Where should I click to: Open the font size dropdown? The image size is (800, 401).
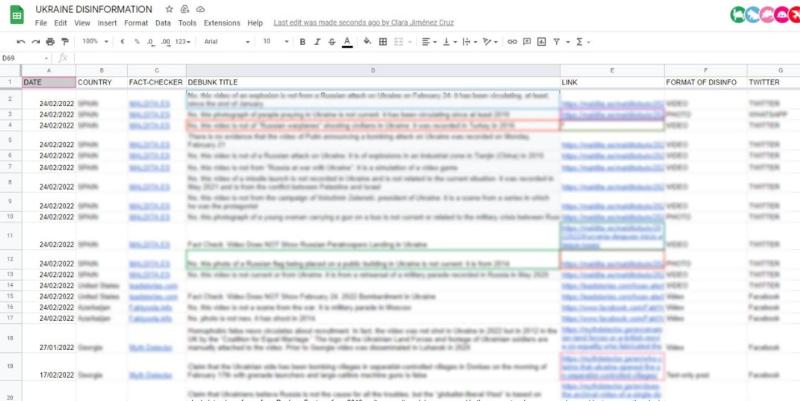[x=274, y=41]
